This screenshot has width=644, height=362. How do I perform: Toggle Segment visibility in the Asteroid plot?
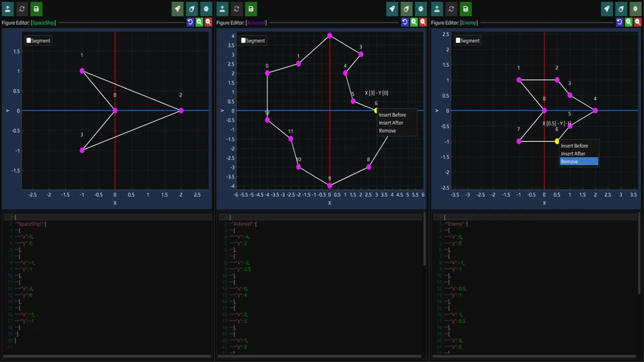243,40
